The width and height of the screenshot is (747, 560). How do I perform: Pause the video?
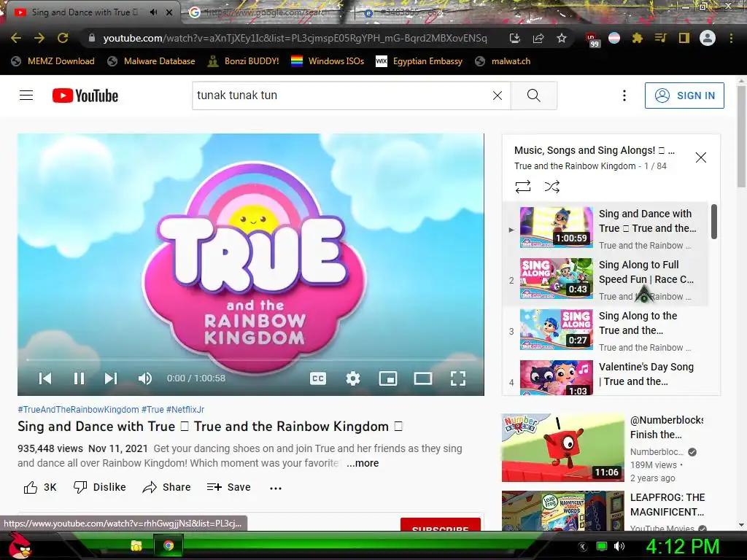(x=79, y=378)
